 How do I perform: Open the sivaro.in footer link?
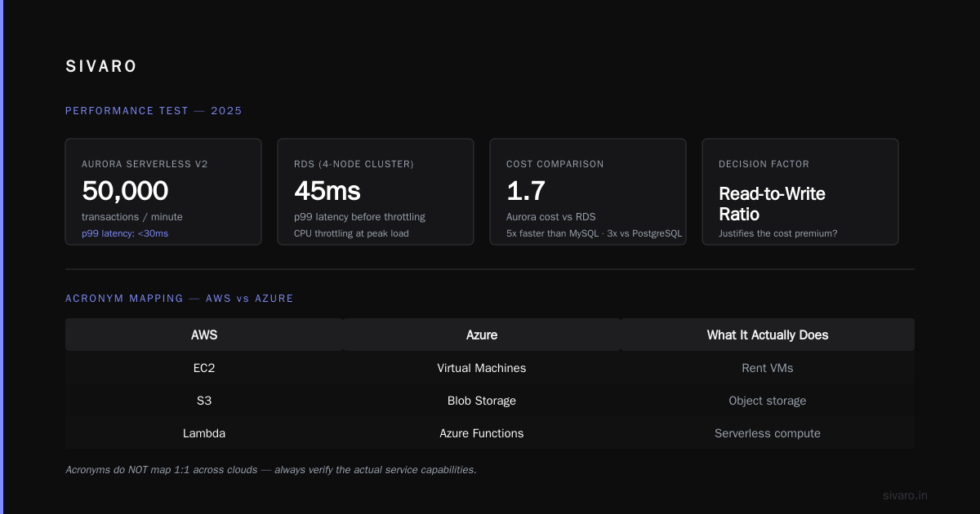(x=906, y=495)
